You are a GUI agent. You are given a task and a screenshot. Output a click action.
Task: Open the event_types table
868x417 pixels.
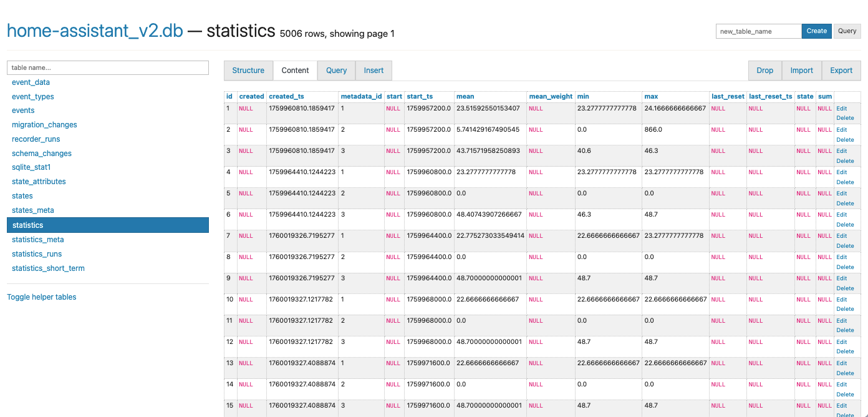[33, 97]
